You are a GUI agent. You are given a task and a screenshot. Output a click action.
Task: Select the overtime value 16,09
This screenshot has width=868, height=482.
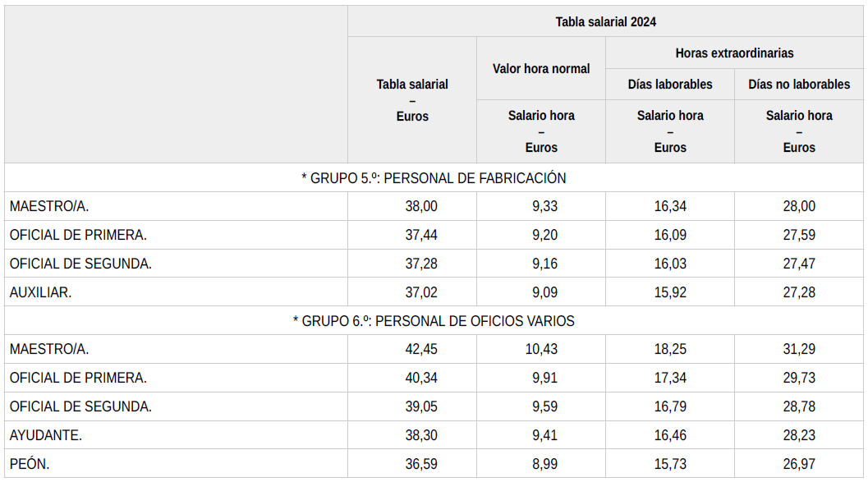670,236
